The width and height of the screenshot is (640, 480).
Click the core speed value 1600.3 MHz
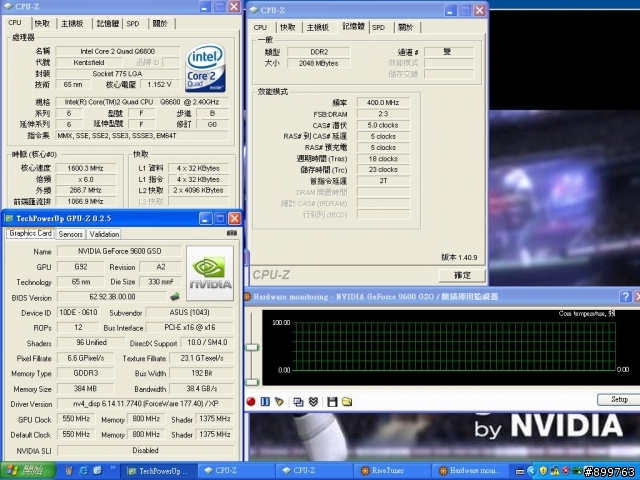[85, 168]
